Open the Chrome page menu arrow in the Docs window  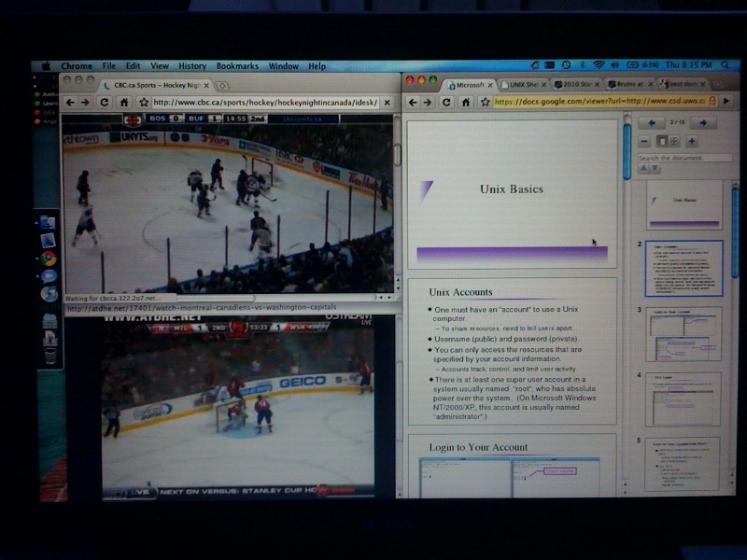tap(726, 101)
